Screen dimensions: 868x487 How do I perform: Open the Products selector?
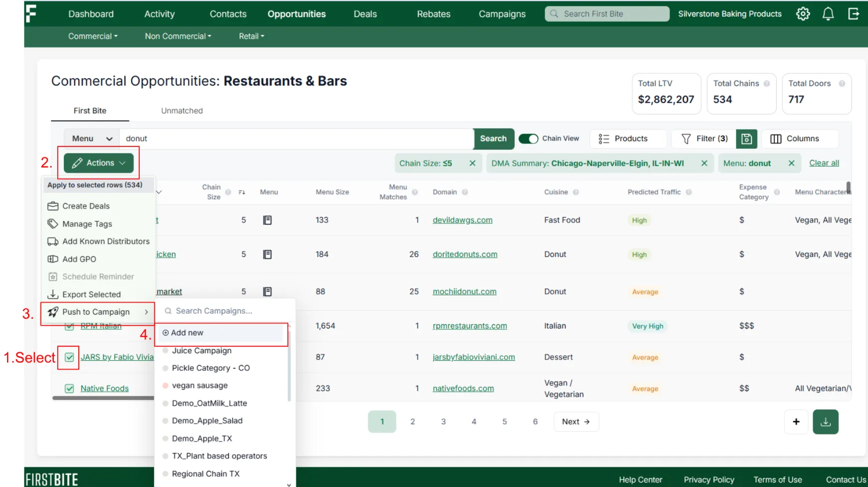pos(628,139)
